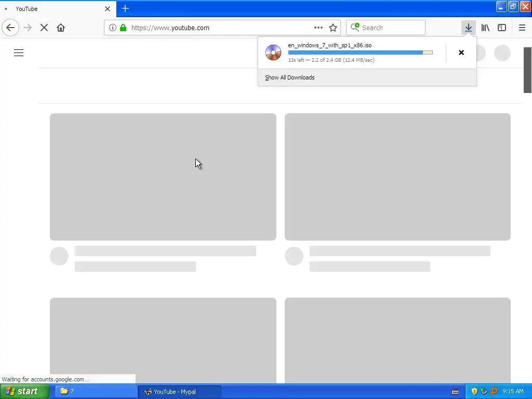The height and width of the screenshot is (399, 532).
Task: Restore down the browser window
Action: click(x=513, y=6)
